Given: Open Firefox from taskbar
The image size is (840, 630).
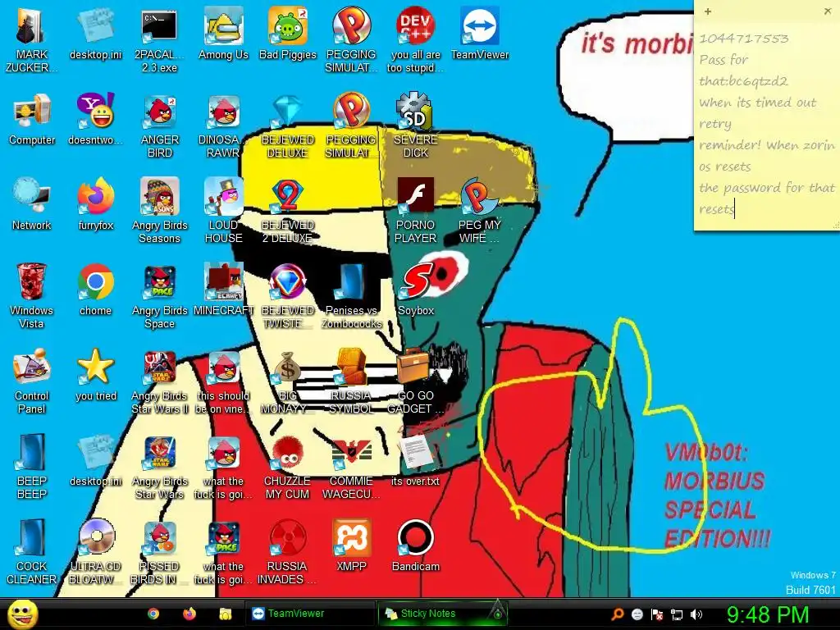Looking at the screenshot, I should 189,614.
